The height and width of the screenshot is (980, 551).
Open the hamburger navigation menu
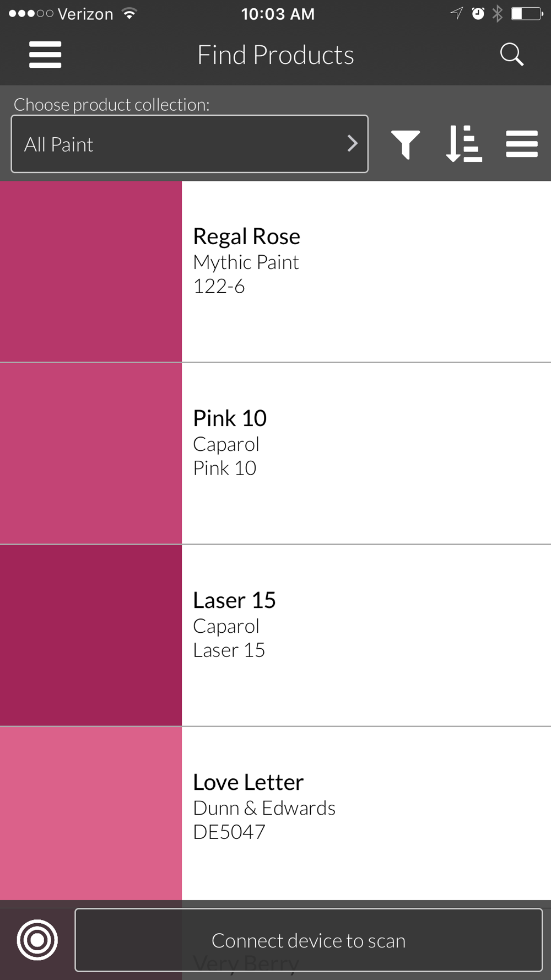pos(45,55)
